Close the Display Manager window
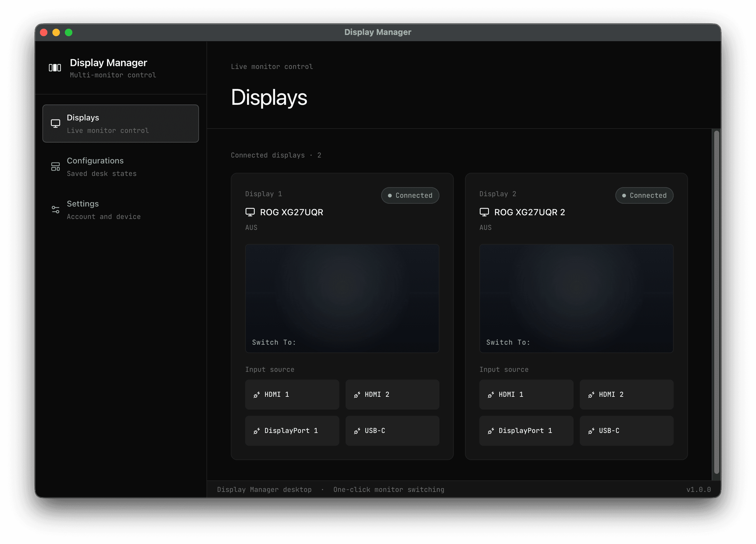Image resolution: width=756 pixels, height=544 pixels. coord(44,32)
